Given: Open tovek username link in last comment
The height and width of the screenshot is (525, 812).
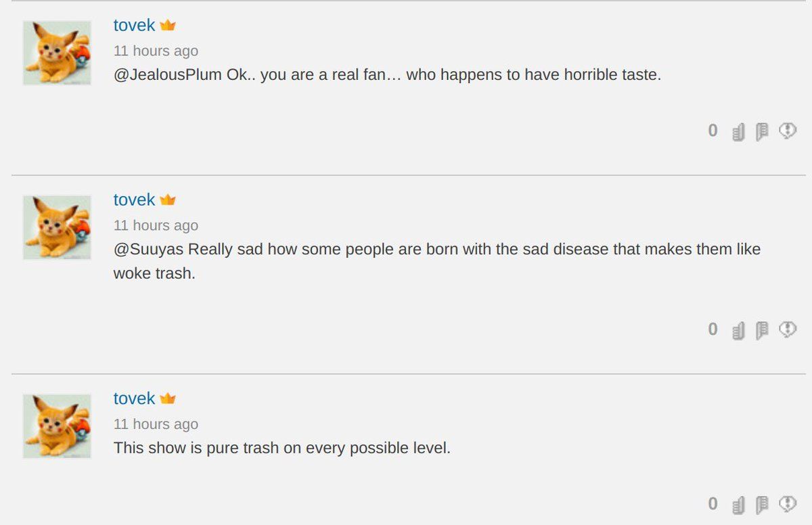Looking at the screenshot, I should coord(134,399).
